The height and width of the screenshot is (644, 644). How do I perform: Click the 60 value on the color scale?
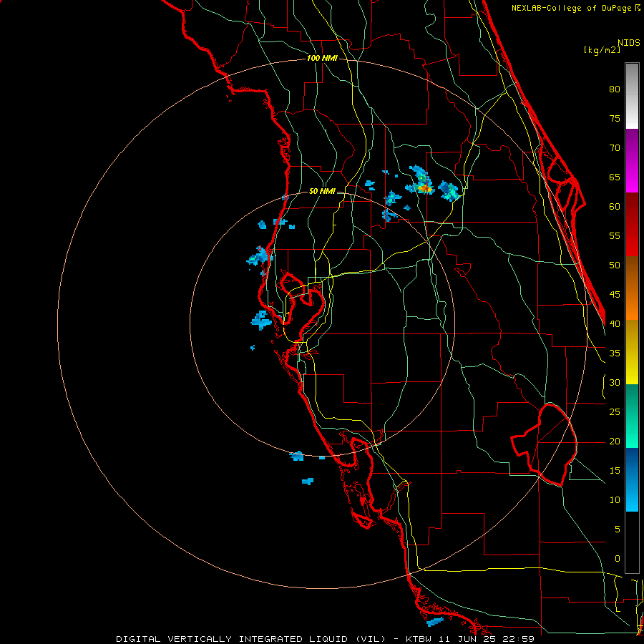point(615,207)
